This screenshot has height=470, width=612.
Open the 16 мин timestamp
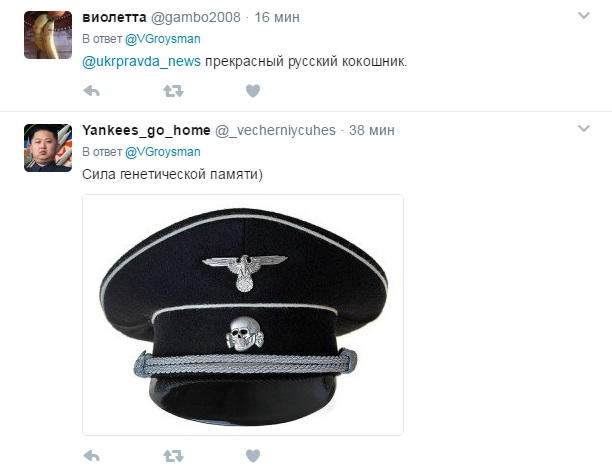(x=277, y=18)
